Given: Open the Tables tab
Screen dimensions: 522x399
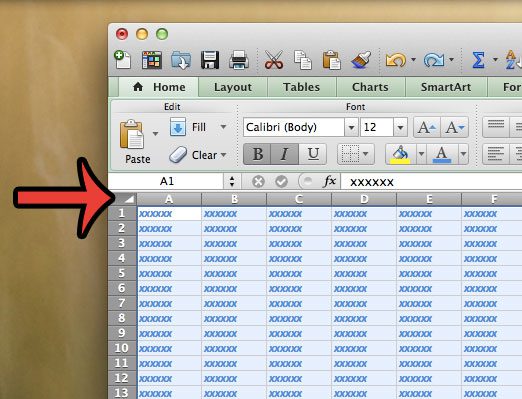Looking at the screenshot, I should click(x=301, y=87).
